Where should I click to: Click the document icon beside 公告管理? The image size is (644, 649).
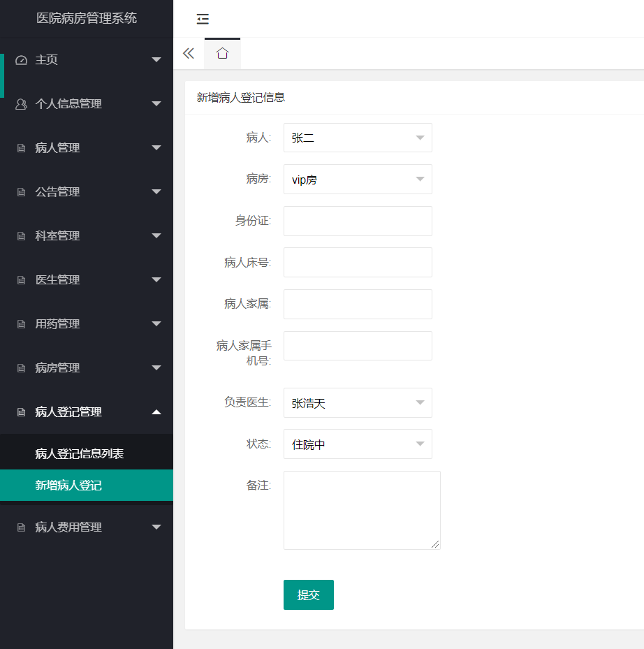click(21, 192)
